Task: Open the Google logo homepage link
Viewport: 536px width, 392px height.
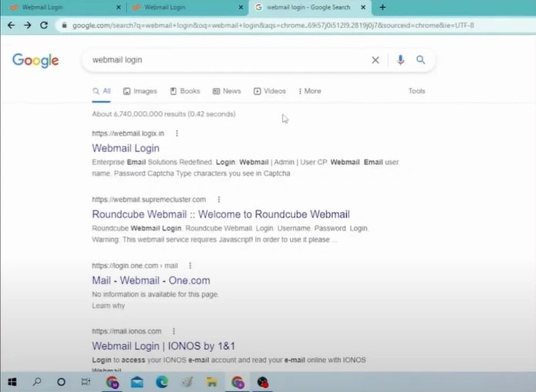Action: [35, 60]
